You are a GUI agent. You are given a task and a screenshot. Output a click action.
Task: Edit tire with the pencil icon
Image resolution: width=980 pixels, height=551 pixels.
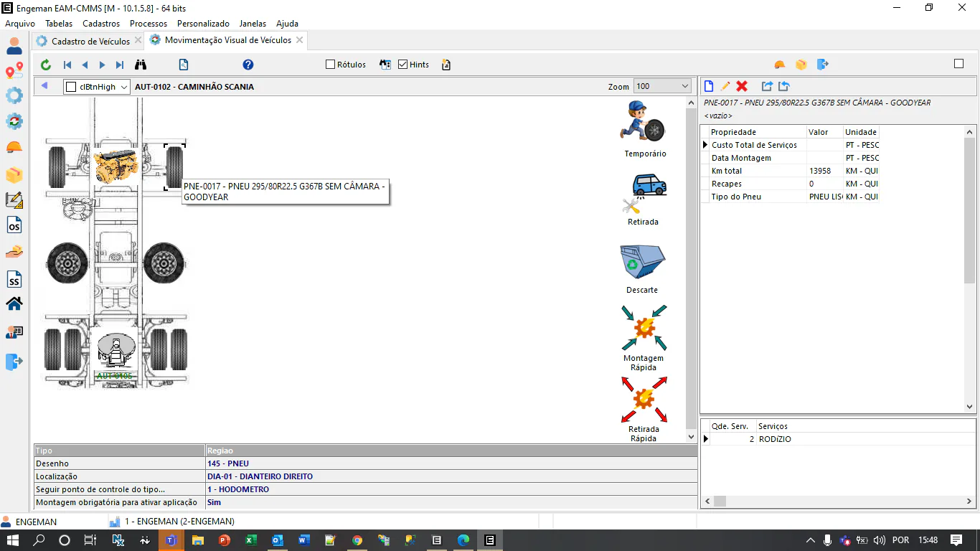coord(725,86)
